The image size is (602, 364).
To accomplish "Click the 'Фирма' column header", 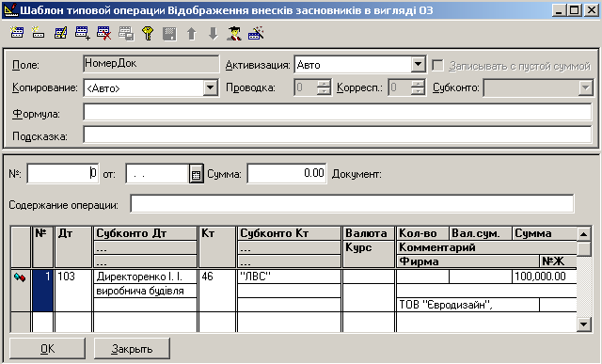I will (x=467, y=261).
